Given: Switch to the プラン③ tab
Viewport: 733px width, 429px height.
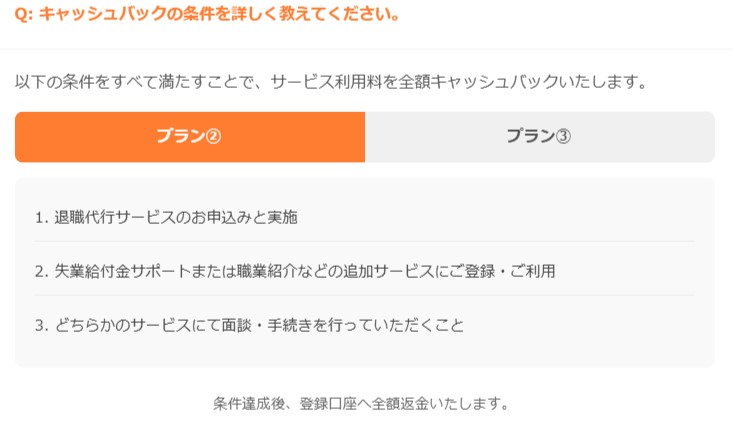Looking at the screenshot, I should 540,137.
